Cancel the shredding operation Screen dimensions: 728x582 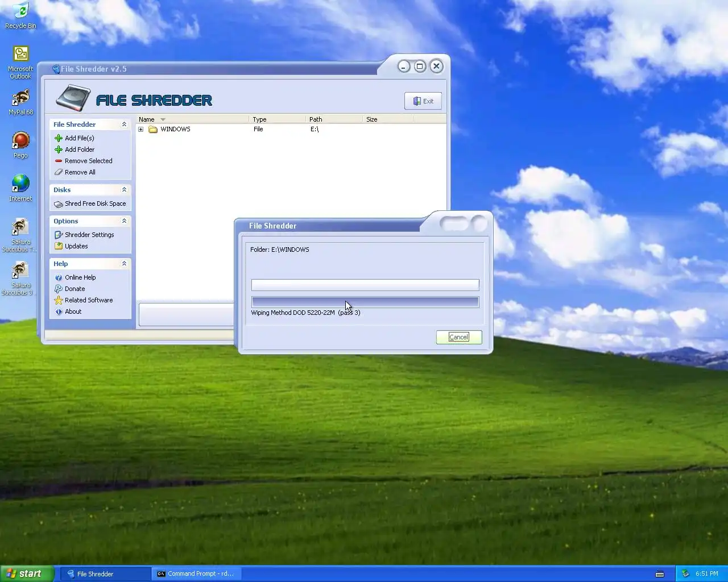point(459,337)
